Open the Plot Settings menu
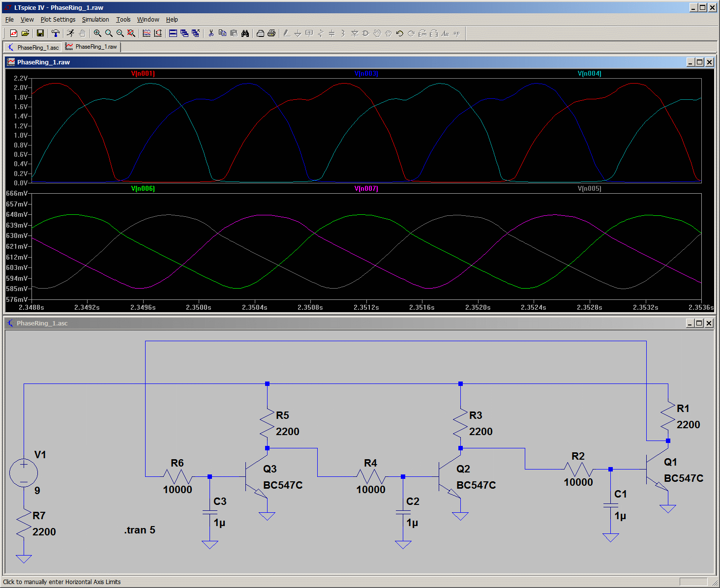The height and width of the screenshot is (588, 720). click(x=58, y=20)
